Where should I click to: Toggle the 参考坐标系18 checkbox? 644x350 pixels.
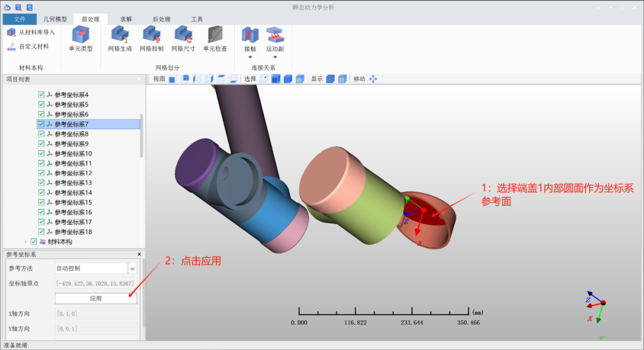(x=41, y=232)
